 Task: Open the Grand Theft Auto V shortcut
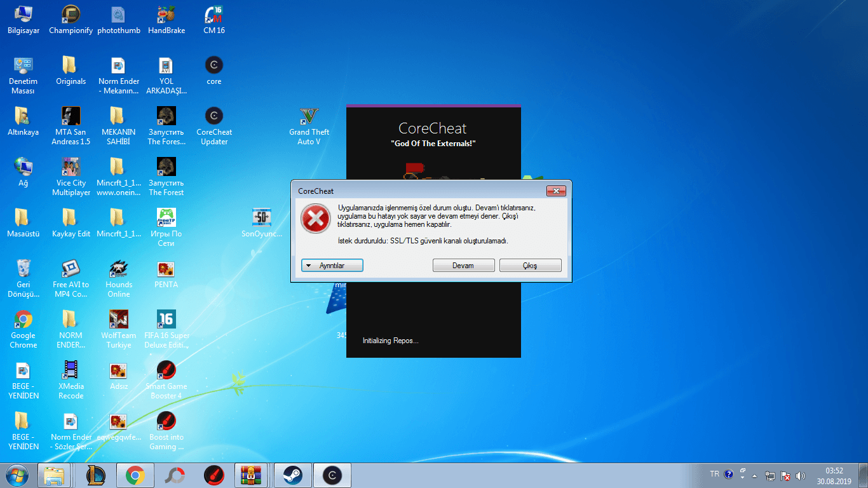309,126
